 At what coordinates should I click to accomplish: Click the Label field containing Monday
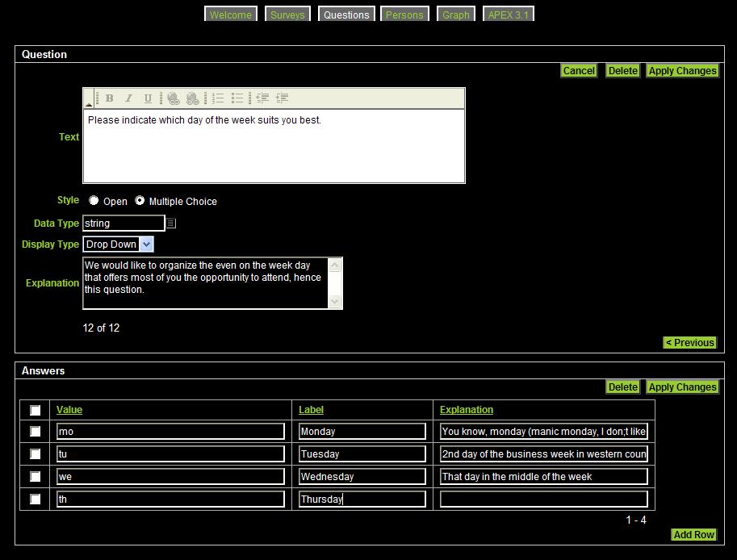[362, 431]
